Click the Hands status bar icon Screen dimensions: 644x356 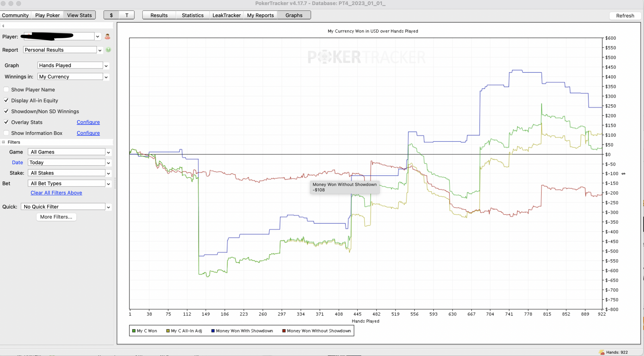point(602,352)
